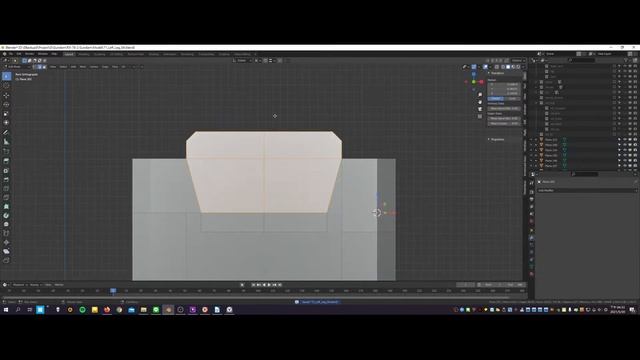Select the Edge Slide tool
Viewport: 640px width, 360px height.
tap(7, 233)
